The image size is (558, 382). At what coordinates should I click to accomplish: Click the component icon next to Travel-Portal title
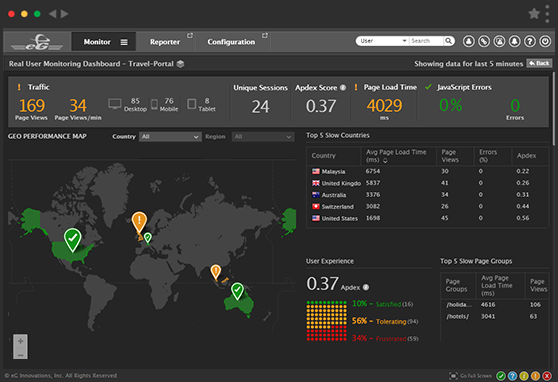point(180,64)
